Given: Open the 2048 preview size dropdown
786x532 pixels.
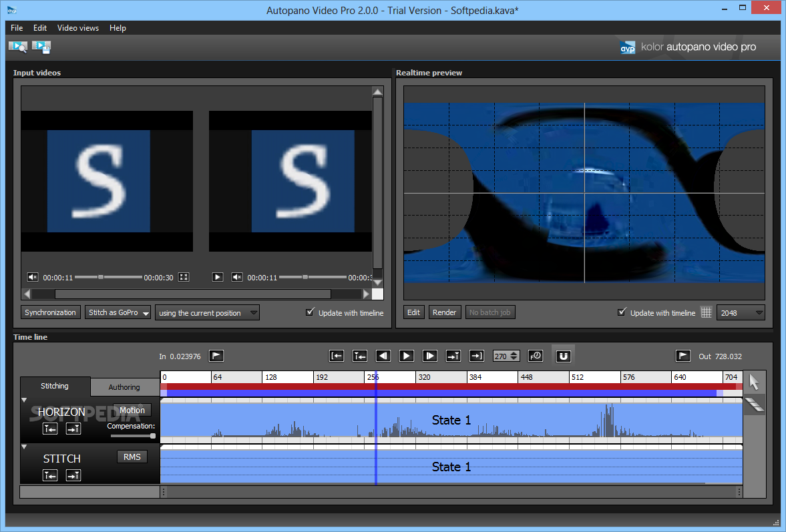Looking at the screenshot, I should point(741,312).
